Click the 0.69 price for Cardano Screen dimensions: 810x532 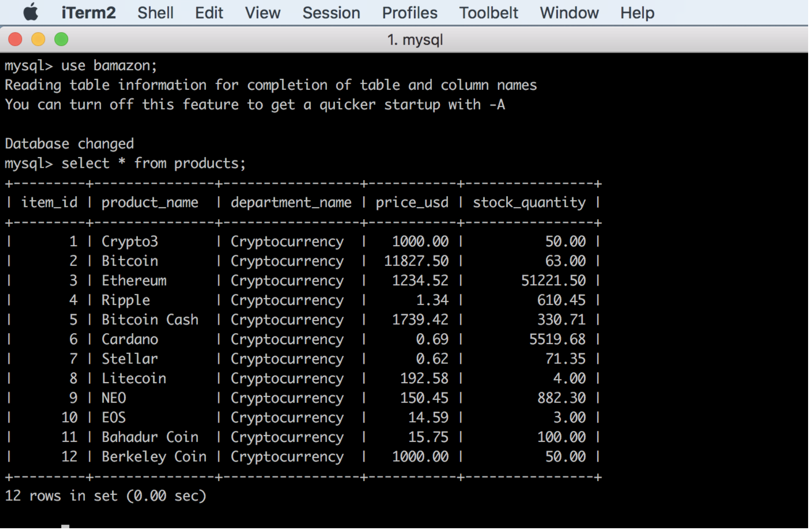432,340
